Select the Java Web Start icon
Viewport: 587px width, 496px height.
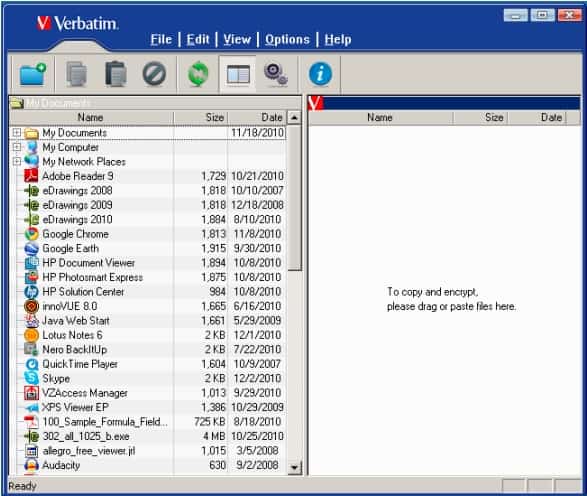[x=31, y=320]
